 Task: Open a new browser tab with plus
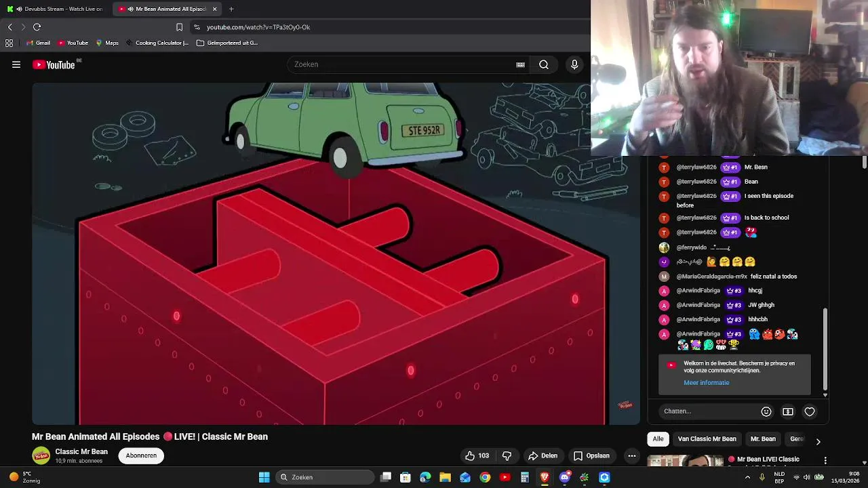tap(231, 9)
